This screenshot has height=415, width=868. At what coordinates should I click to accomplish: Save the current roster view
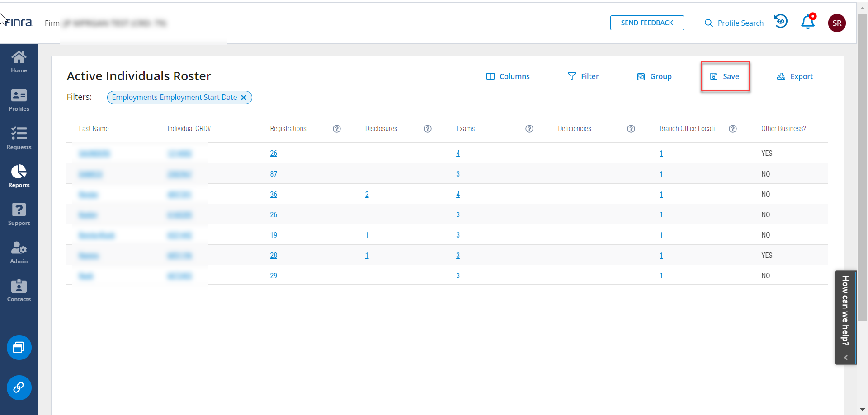[725, 76]
